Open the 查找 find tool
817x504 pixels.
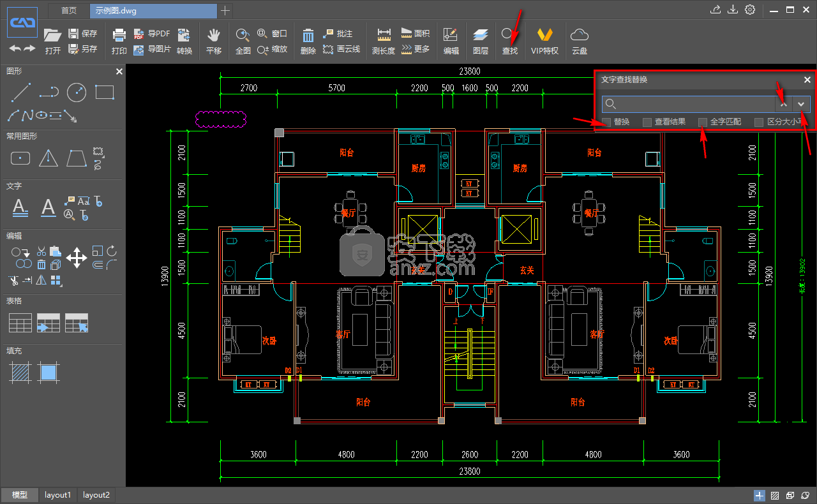pos(509,41)
